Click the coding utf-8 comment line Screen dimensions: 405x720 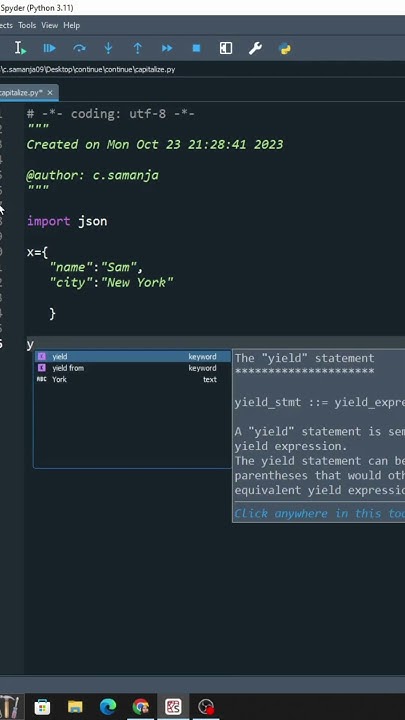(x=111, y=114)
